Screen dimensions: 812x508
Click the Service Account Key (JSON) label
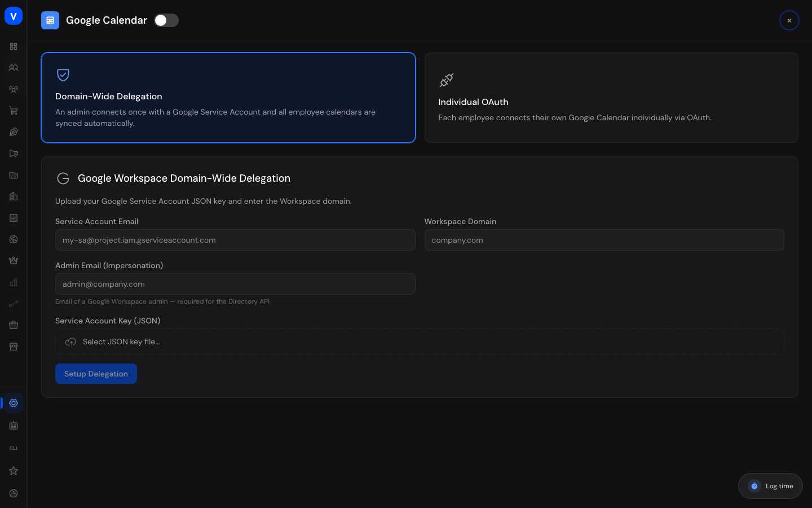[108, 321]
